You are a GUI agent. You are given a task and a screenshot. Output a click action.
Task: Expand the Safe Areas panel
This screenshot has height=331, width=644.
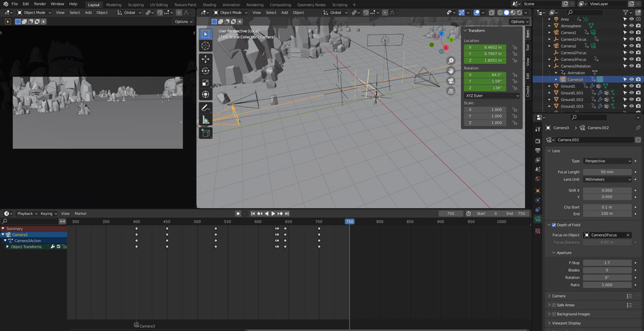(565, 305)
